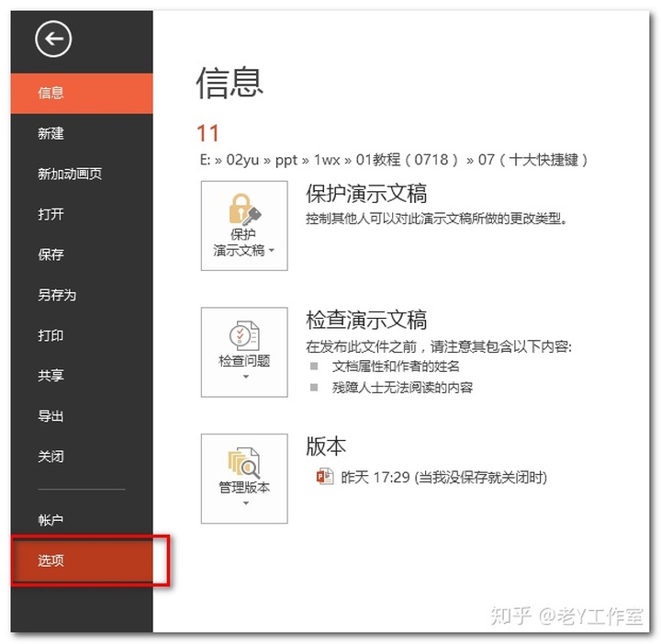Click 在发布此文件之前，请注意其包含以下内容 text
661x644 pixels.
[439, 346]
